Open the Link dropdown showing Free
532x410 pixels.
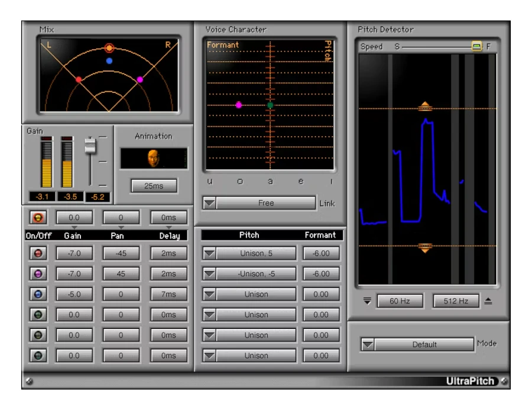[209, 203]
